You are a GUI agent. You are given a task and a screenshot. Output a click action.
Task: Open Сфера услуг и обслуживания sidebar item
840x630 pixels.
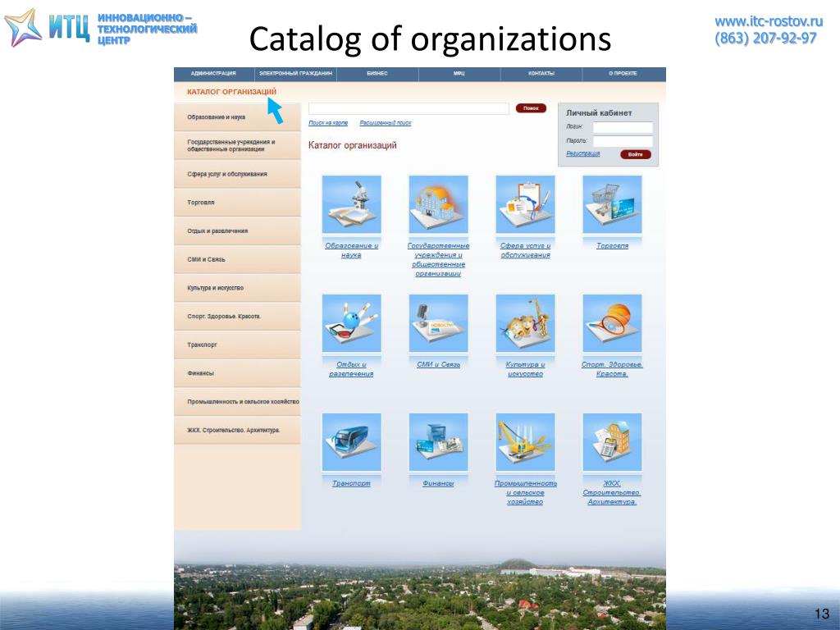click(x=237, y=174)
